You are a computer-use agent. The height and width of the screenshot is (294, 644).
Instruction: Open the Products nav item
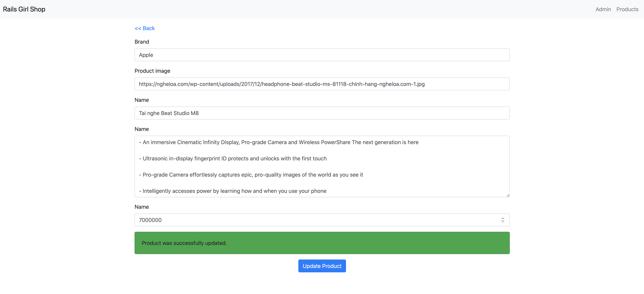627,9
